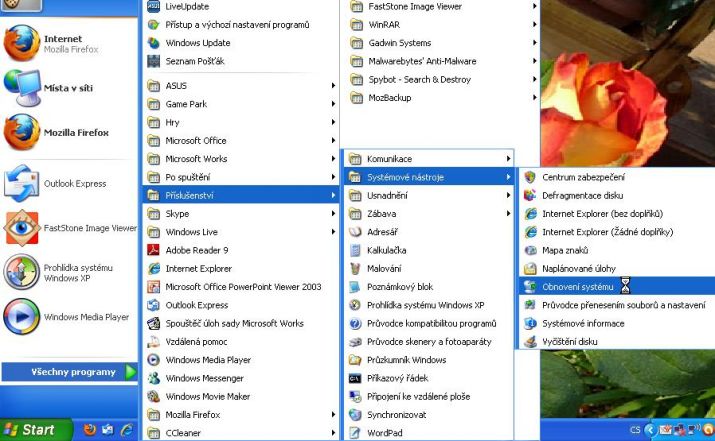
Task: Open Gadwin Systems folder
Action: pos(442,43)
